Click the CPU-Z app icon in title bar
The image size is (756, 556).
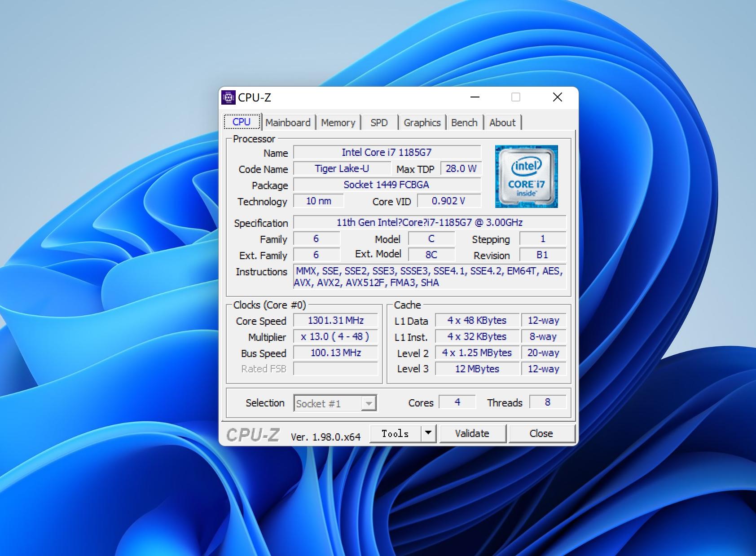229,97
